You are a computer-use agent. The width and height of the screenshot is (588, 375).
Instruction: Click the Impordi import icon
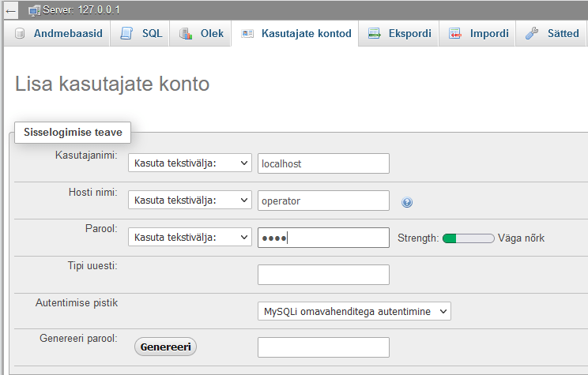(455, 34)
